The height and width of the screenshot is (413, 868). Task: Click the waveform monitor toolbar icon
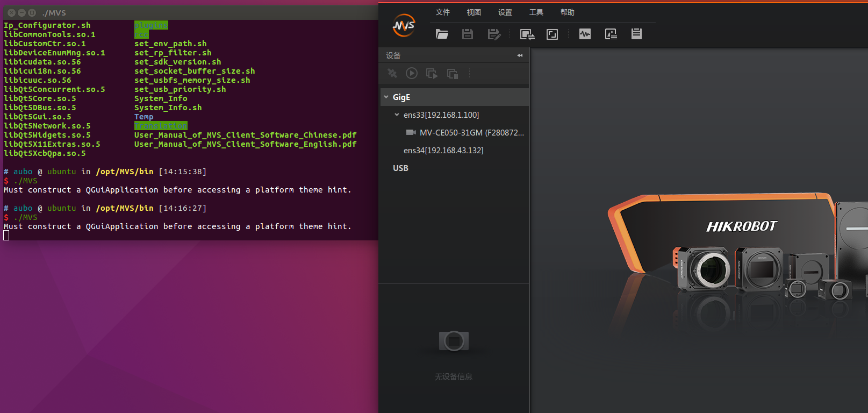(585, 34)
